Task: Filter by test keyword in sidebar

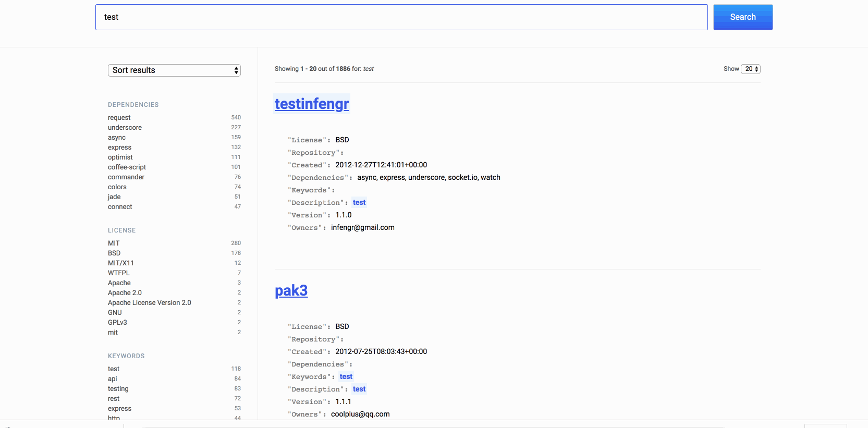Action: (114, 369)
